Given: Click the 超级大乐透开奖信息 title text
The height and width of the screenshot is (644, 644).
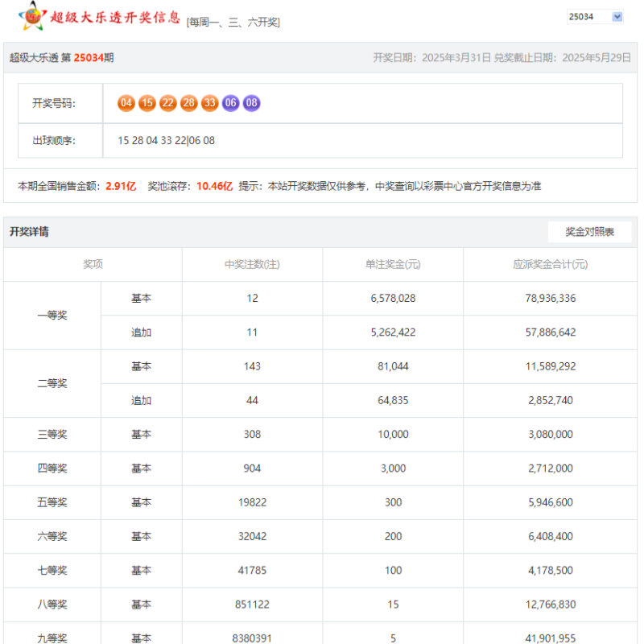Looking at the screenshot, I should [115, 15].
